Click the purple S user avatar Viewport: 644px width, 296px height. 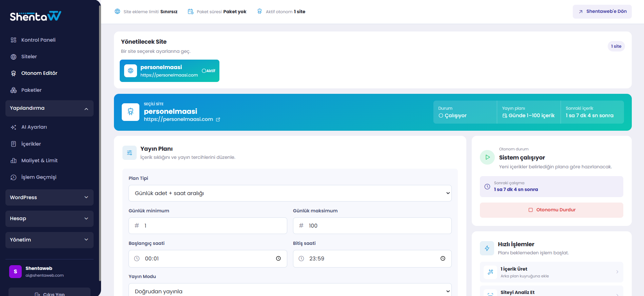point(15,272)
